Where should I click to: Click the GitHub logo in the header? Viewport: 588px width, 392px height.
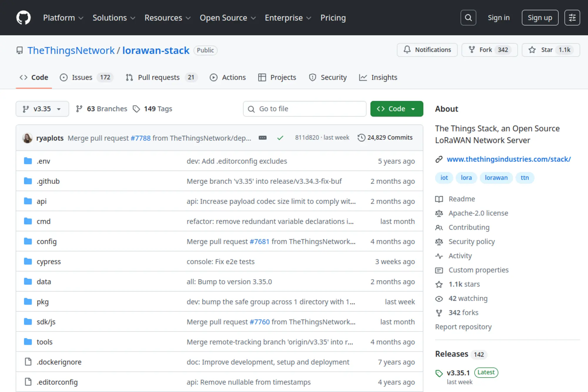(x=24, y=17)
